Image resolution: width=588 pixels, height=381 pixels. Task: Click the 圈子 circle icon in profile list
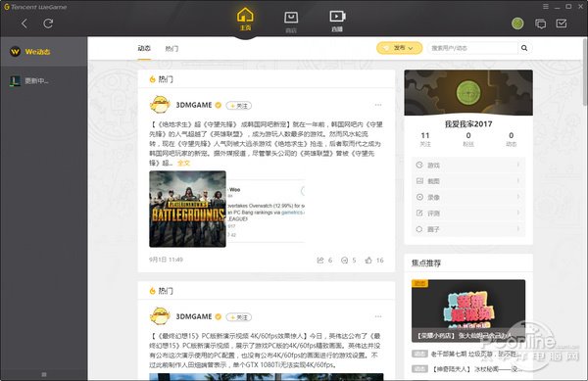pos(419,229)
